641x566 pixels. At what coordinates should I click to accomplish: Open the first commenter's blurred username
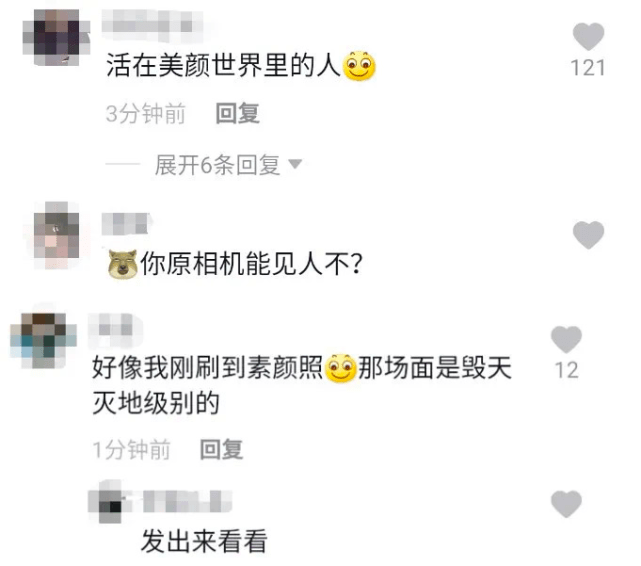[152, 26]
